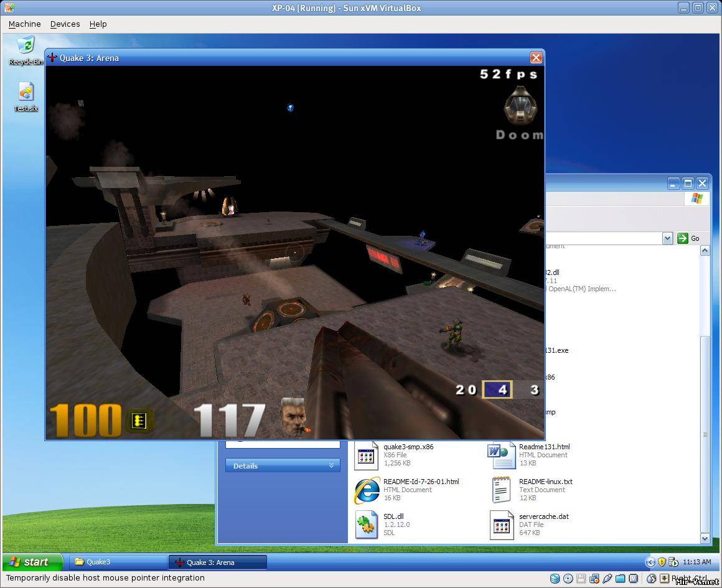The width and height of the screenshot is (722, 588).
Task: Toggle the mouse pointer integration icon
Action: [x=651, y=578]
